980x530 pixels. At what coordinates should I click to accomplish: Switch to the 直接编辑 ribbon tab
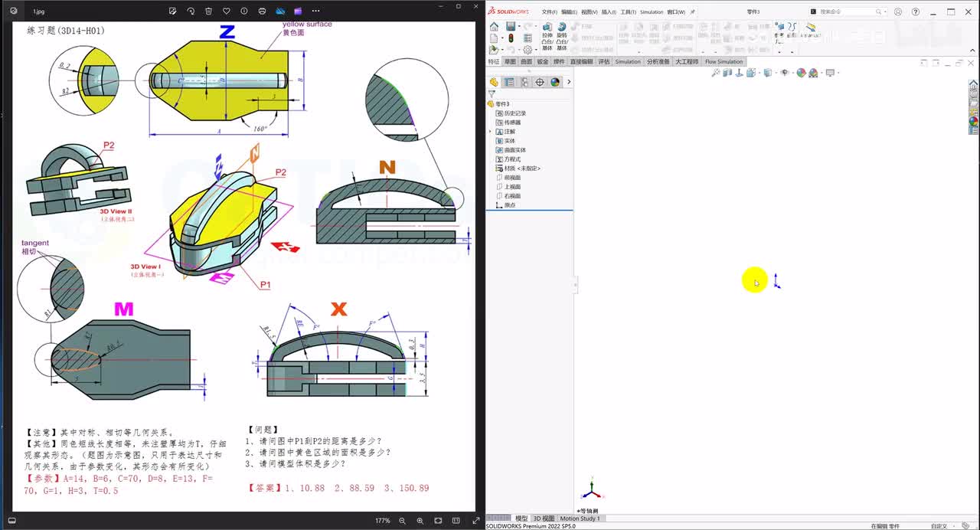pos(582,61)
